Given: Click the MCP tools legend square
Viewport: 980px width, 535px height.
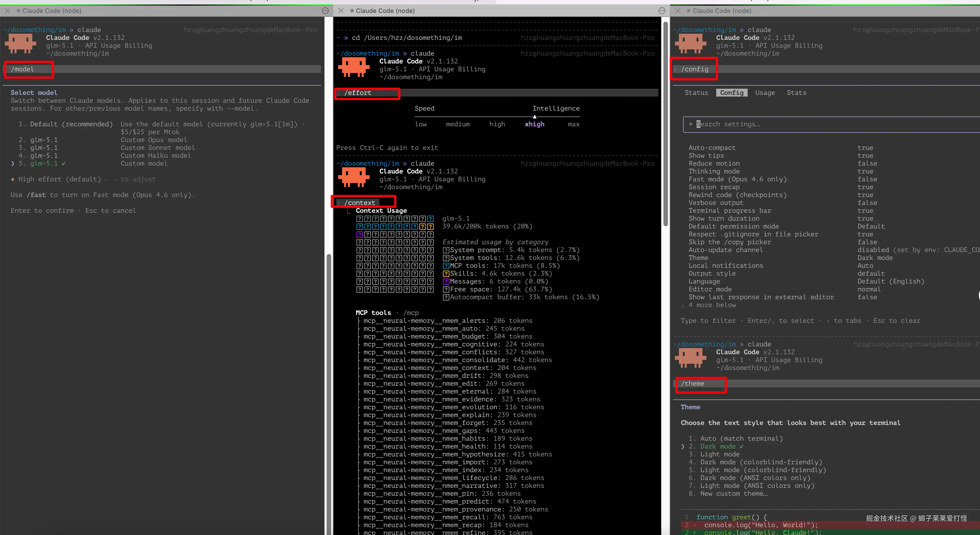Looking at the screenshot, I should [x=446, y=266].
